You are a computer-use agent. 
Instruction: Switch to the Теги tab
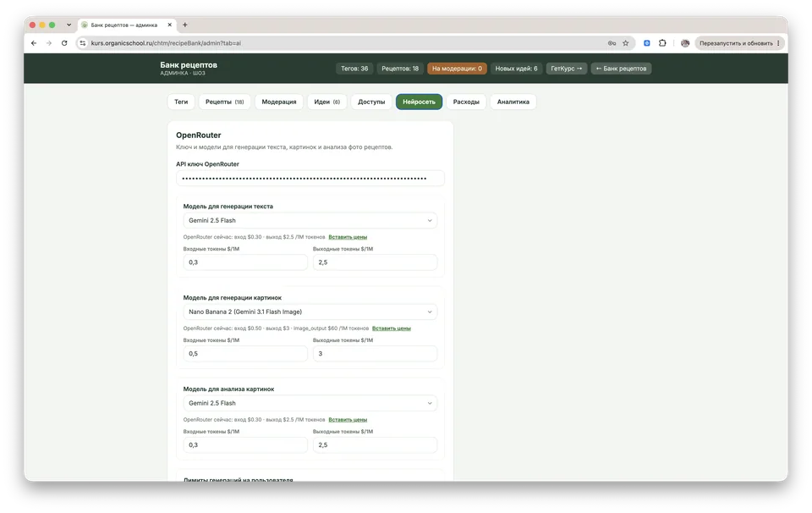pyautogui.click(x=181, y=102)
